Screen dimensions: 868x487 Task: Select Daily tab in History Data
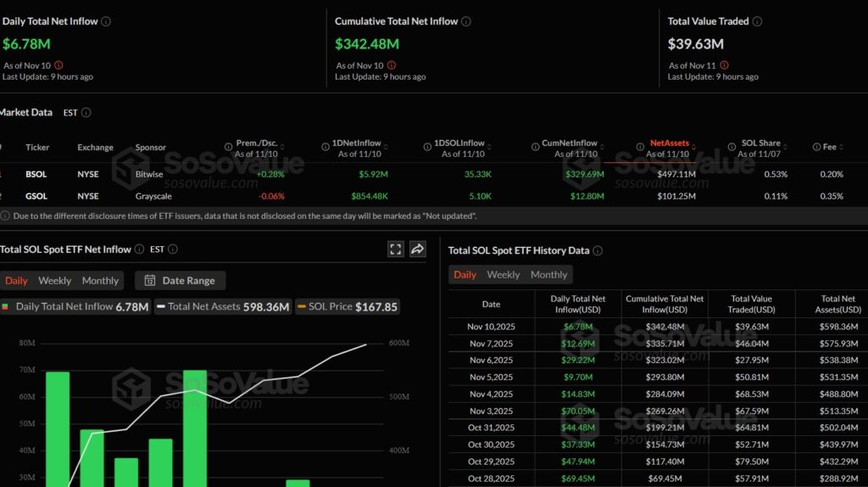click(x=465, y=274)
